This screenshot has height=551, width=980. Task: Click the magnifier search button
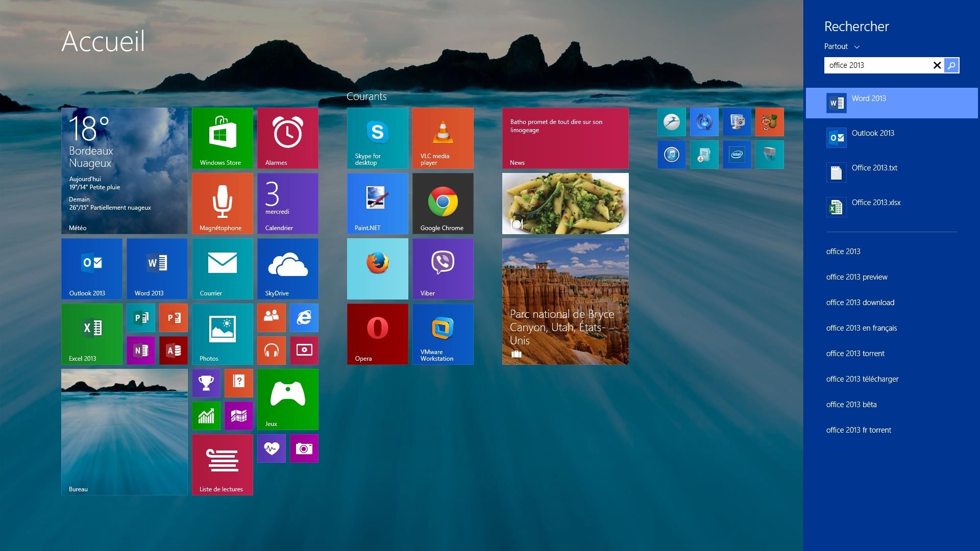pos(951,65)
